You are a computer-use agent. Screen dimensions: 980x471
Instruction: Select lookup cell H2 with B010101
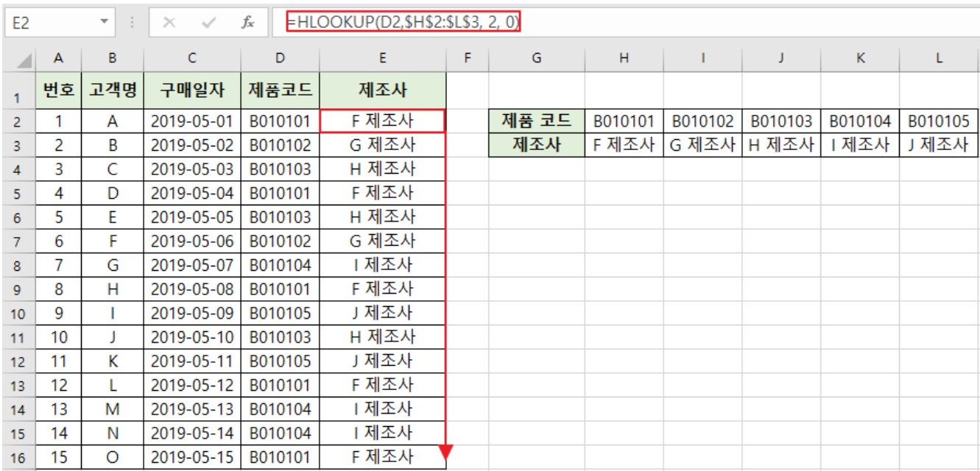(x=624, y=121)
